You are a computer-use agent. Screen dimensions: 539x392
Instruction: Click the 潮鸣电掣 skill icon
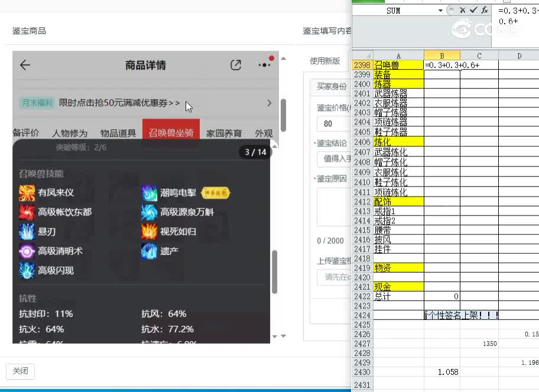coord(149,193)
